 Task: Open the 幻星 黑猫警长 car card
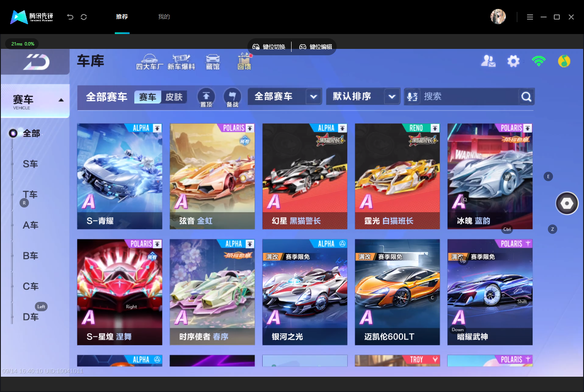305,176
